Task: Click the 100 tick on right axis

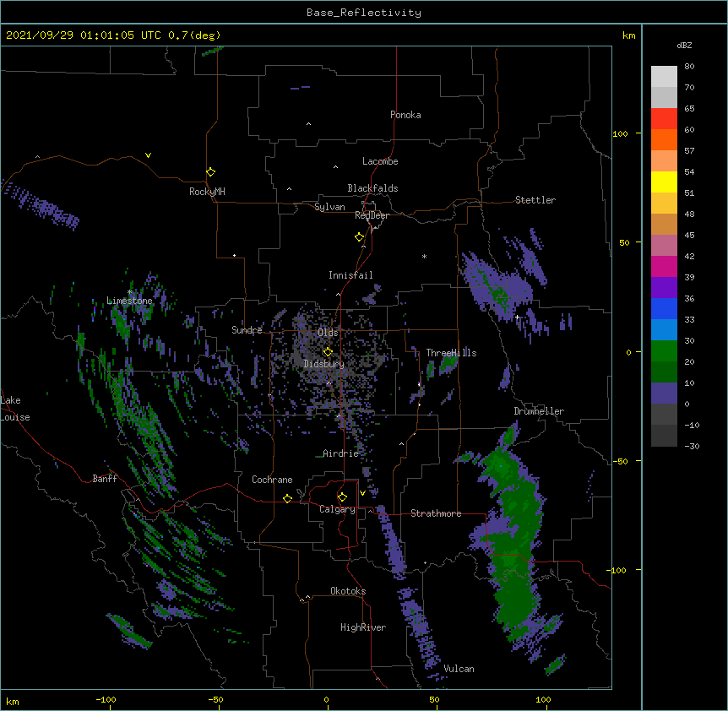Action: (x=620, y=133)
